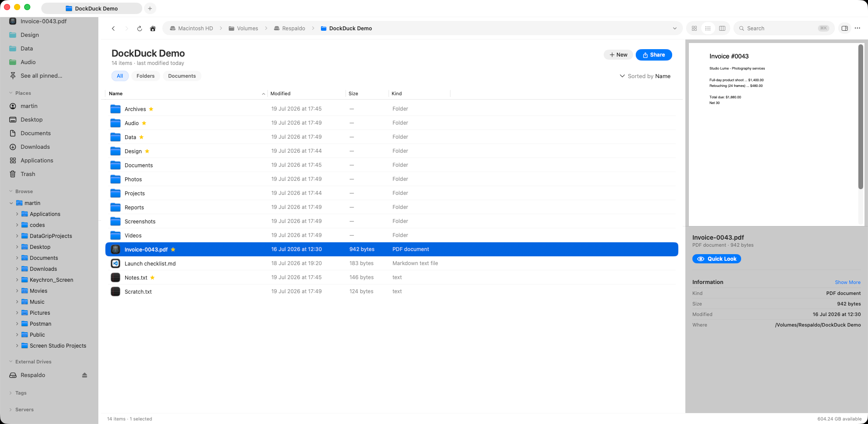Screen dimensions: 868x424
Task: Expand the Servers section
Action: [11, 410]
